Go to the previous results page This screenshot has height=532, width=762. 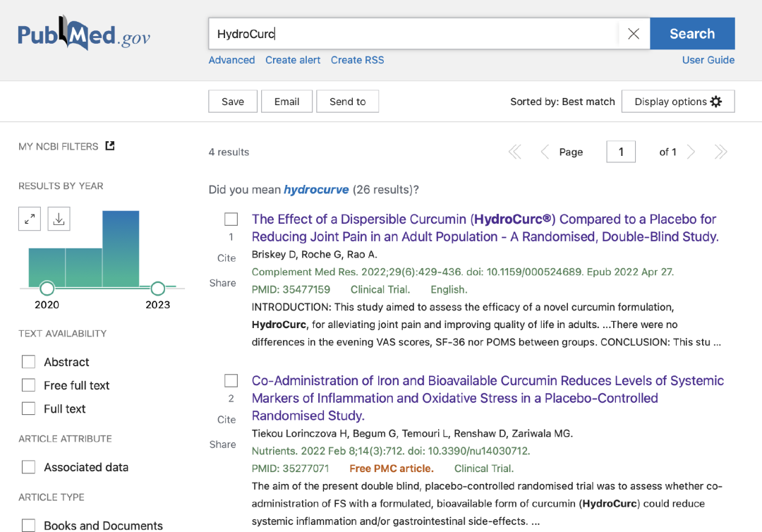click(545, 152)
